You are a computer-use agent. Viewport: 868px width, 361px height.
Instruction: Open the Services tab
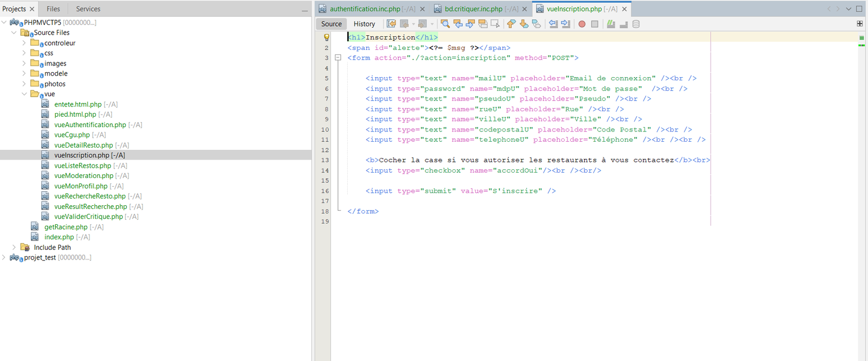tap(88, 9)
